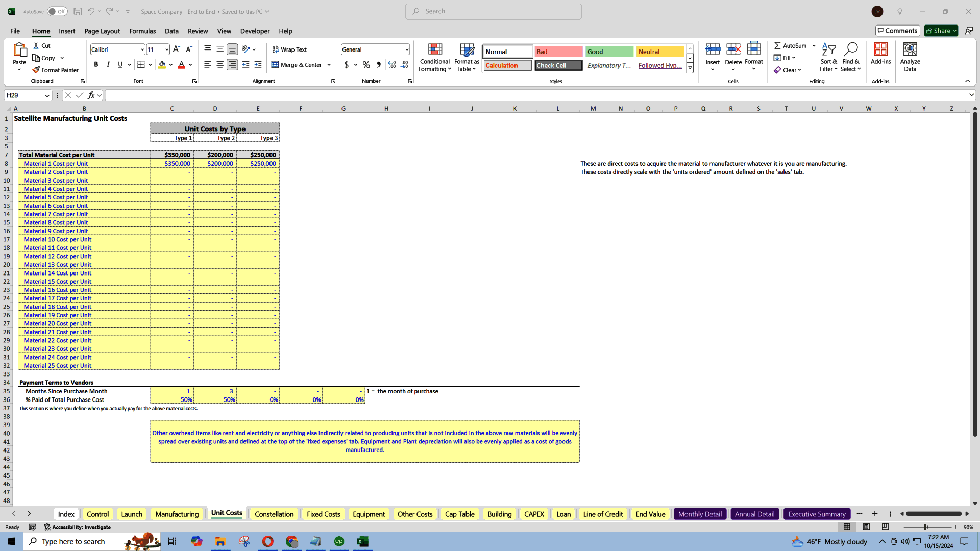Toggle Italic formatting on text

click(107, 65)
